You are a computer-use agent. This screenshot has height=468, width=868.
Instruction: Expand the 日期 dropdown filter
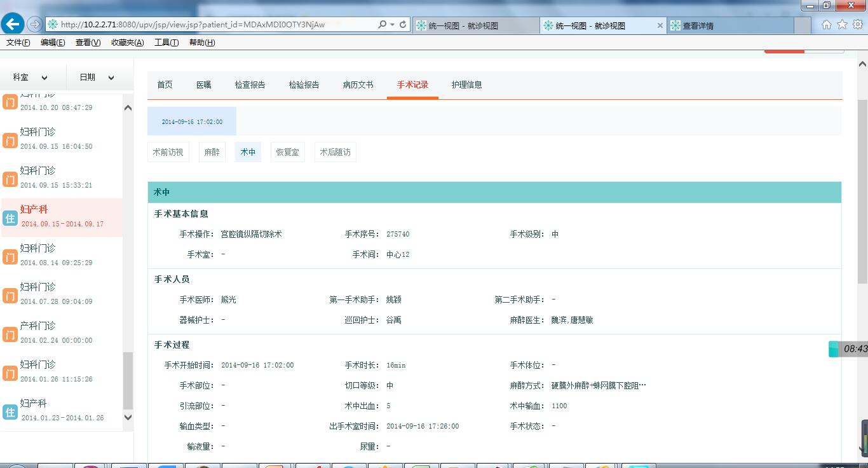point(97,78)
